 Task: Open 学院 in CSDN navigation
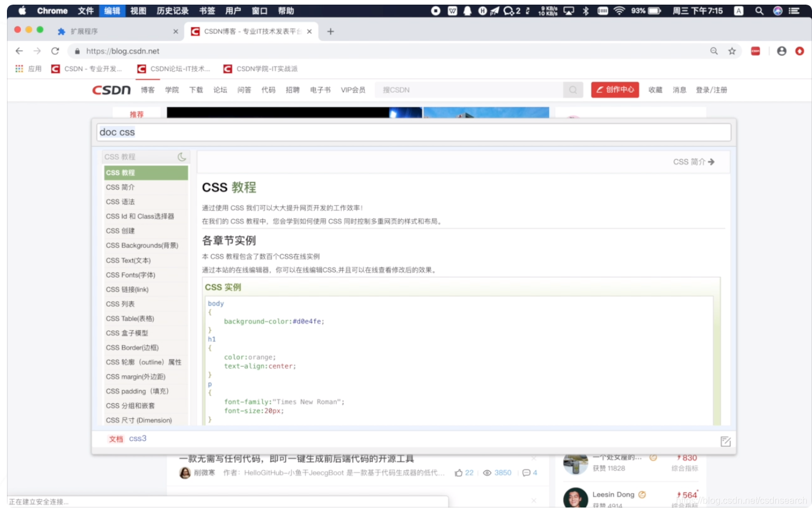(x=172, y=90)
